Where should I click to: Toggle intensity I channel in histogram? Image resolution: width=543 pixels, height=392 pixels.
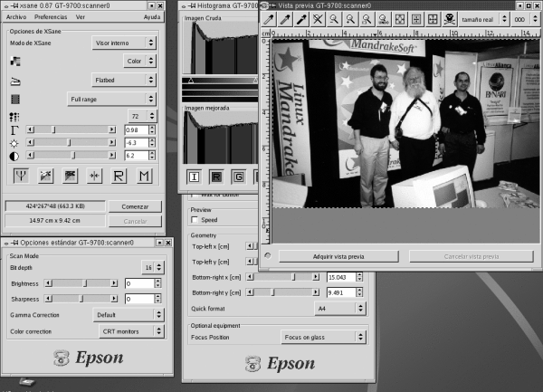coord(194,177)
